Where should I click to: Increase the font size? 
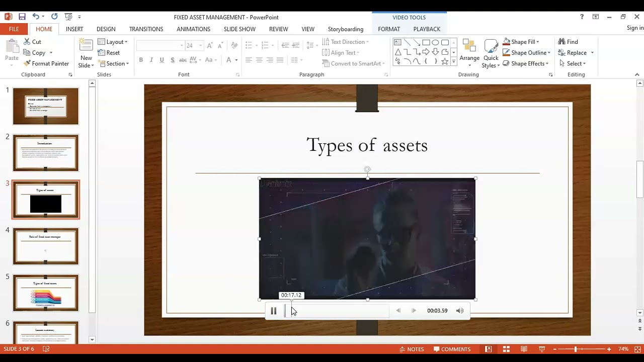[x=210, y=46]
